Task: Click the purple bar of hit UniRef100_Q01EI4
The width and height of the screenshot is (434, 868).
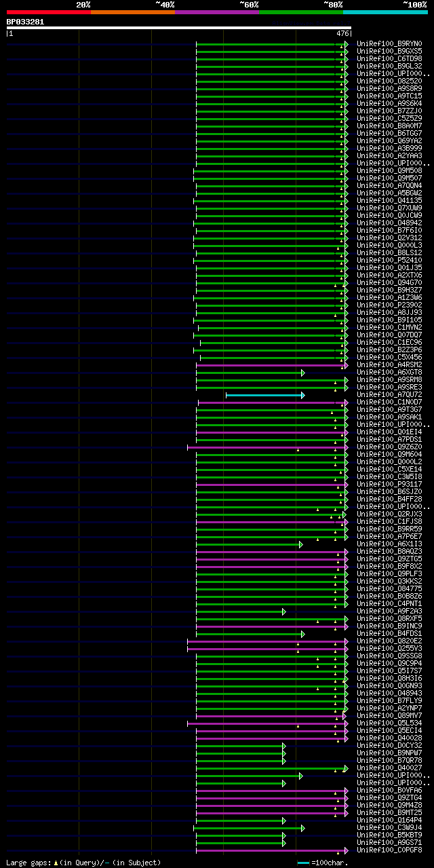Action: click(x=272, y=432)
